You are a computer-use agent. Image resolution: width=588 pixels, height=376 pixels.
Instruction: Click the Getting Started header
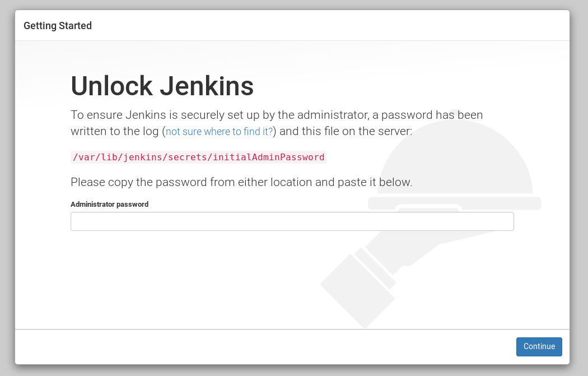[x=57, y=25]
